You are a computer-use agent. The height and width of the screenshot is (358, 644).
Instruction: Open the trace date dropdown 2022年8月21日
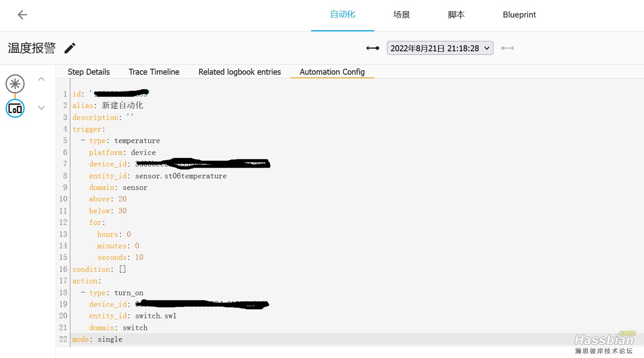pos(440,48)
